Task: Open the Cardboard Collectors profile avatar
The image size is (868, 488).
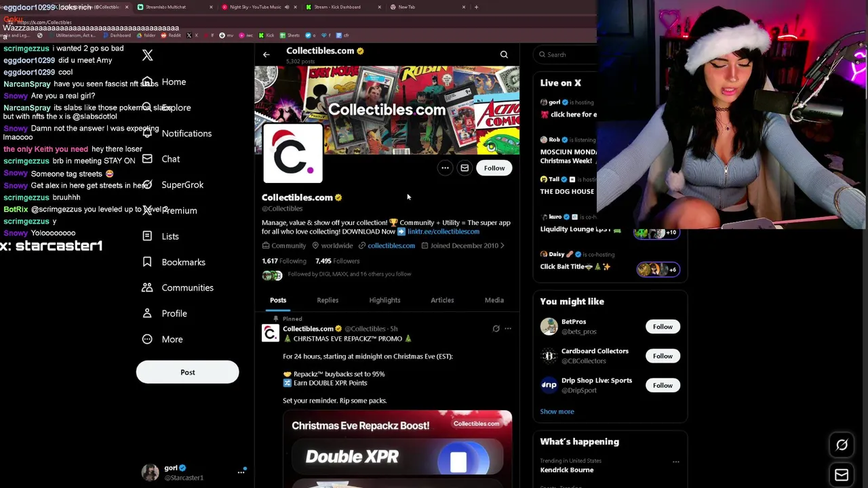Action: (x=549, y=356)
